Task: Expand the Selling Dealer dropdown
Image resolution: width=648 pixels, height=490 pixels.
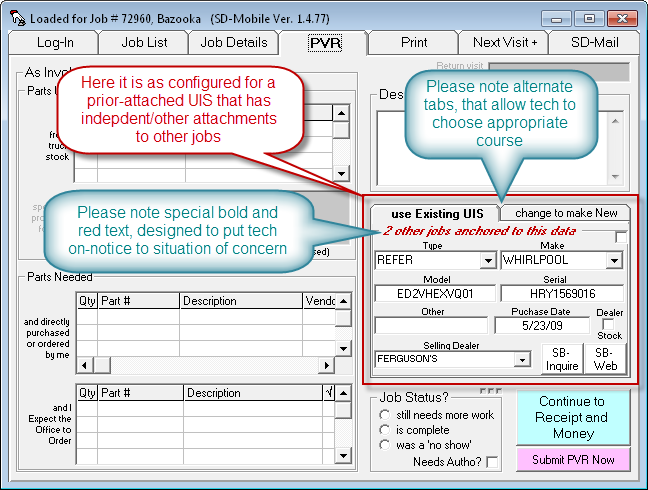Action: [x=520, y=358]
